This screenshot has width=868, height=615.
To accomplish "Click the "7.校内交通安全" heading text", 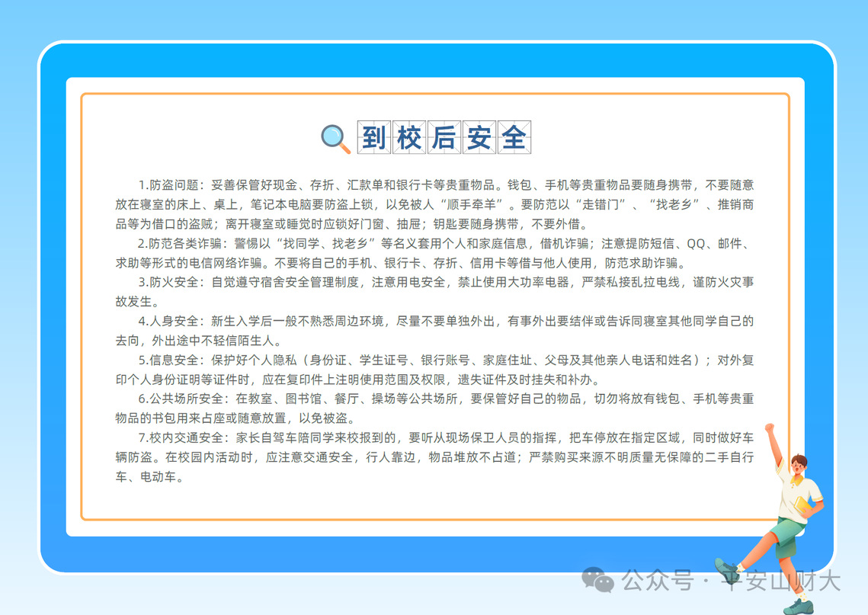I will coord(179,437).
